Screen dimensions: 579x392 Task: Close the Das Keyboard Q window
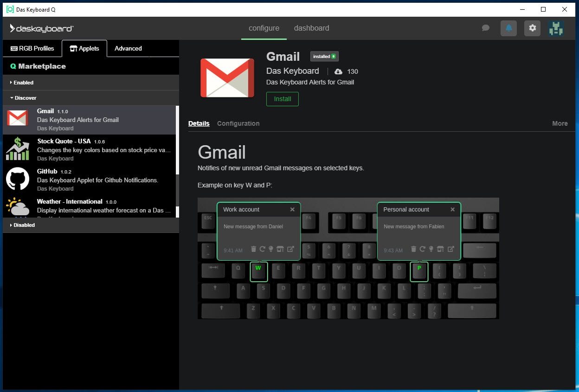[565, 9]
